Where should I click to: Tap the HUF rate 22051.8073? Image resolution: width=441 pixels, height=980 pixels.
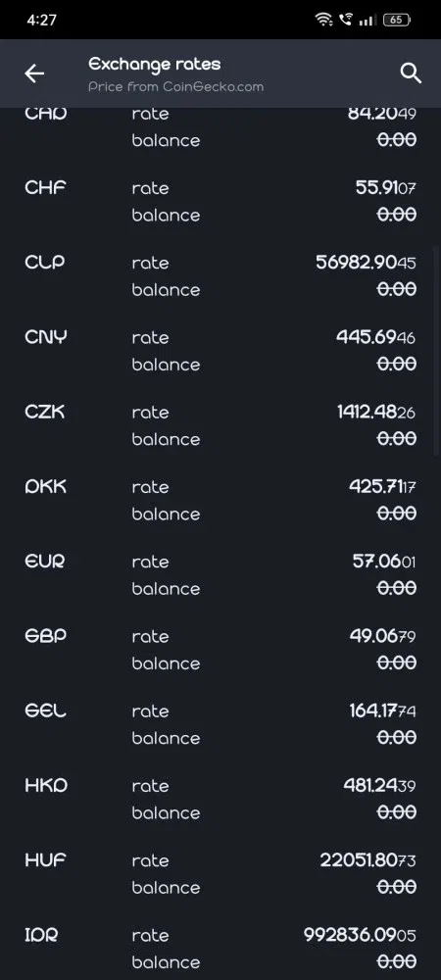(367, 860)
